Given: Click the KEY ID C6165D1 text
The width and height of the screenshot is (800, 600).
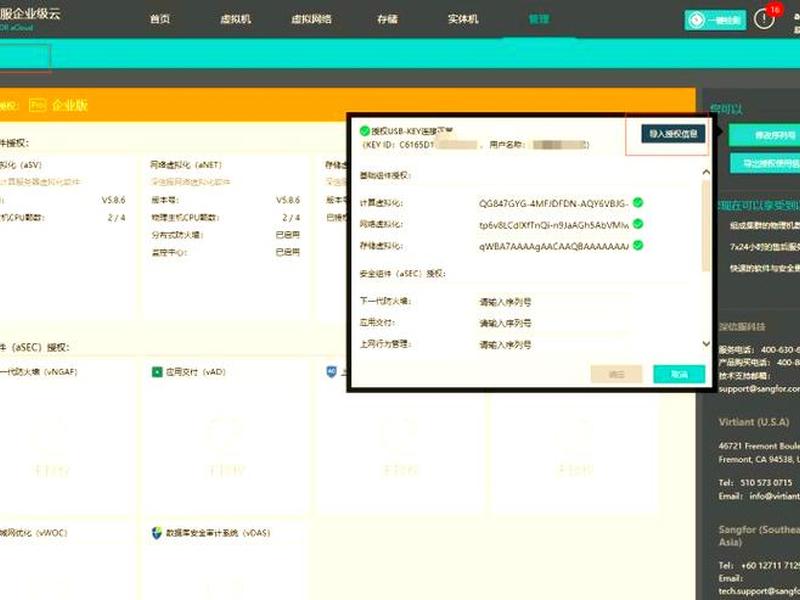Looking at the screenshot, I should click(x=398, y=145).
